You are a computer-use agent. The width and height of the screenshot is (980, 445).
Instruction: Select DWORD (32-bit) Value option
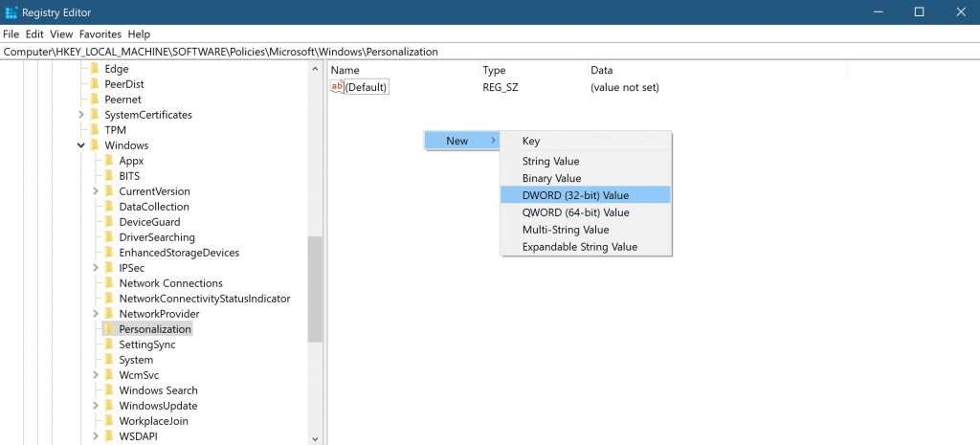(586, 195)
